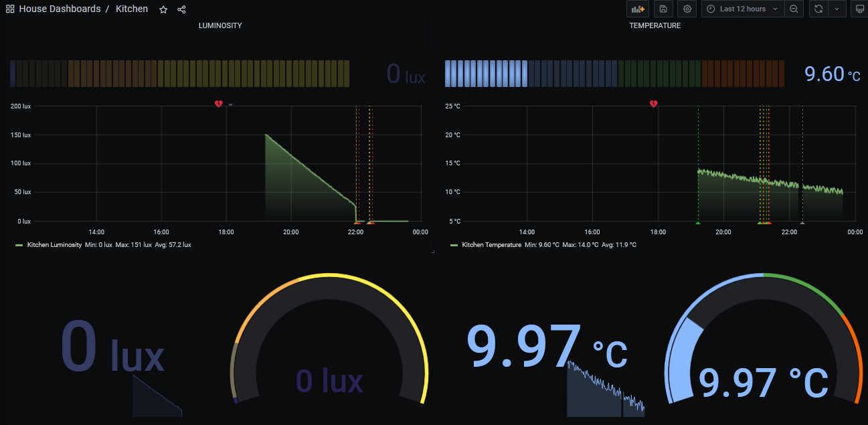Open dashboard settings gear

687,9
